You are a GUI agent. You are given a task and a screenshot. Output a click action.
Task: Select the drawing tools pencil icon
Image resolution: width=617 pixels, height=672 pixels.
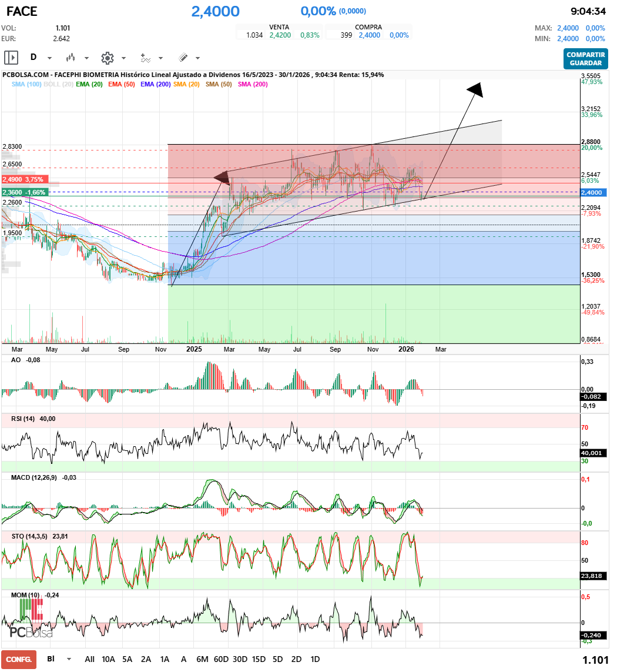[x=183, y=58]
